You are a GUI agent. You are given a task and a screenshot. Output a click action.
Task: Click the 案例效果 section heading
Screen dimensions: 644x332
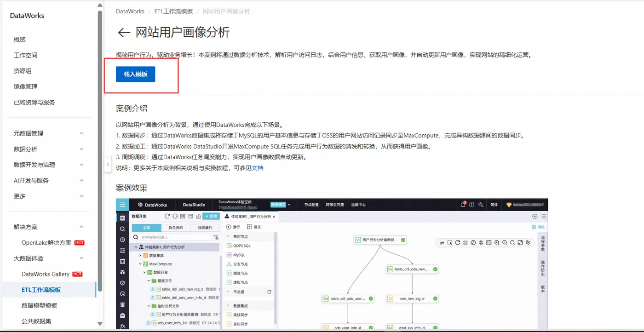[132, 188]
